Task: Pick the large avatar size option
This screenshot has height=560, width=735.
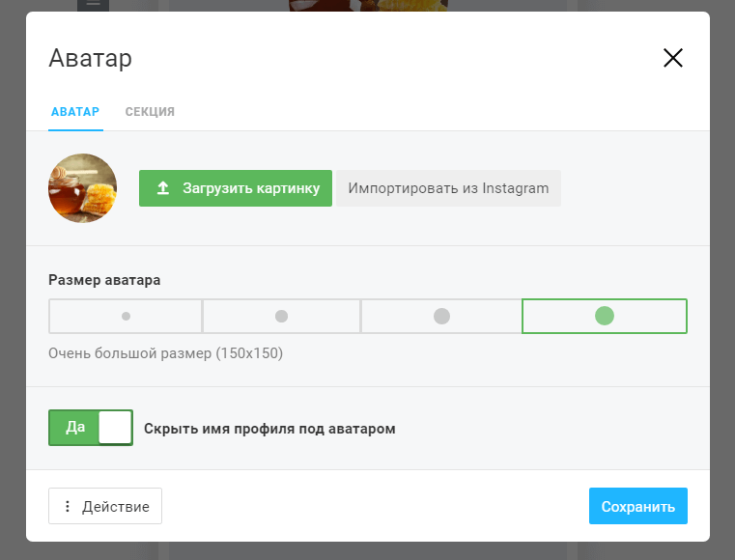Action: click(x=441, y=316)
